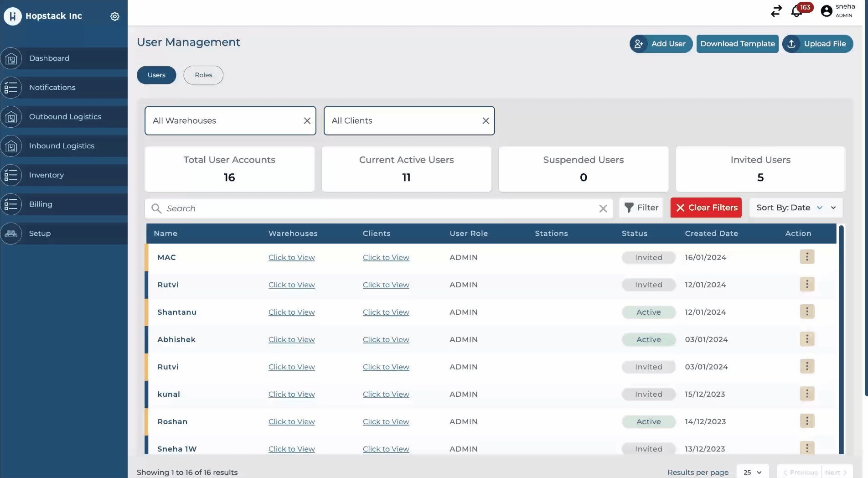Open settings gear next to Hopstack Inc

pos(115,16)
